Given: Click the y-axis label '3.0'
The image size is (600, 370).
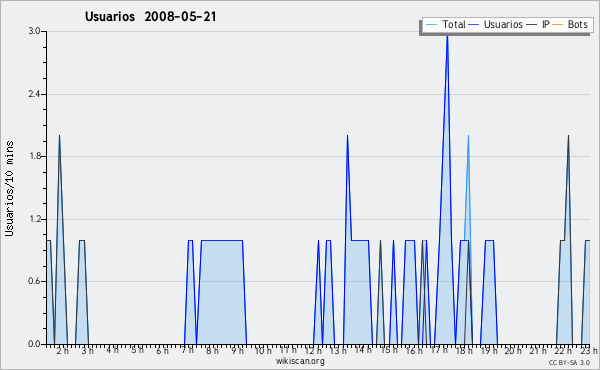Looking at the screenshot, I should (x=34, y=31).
